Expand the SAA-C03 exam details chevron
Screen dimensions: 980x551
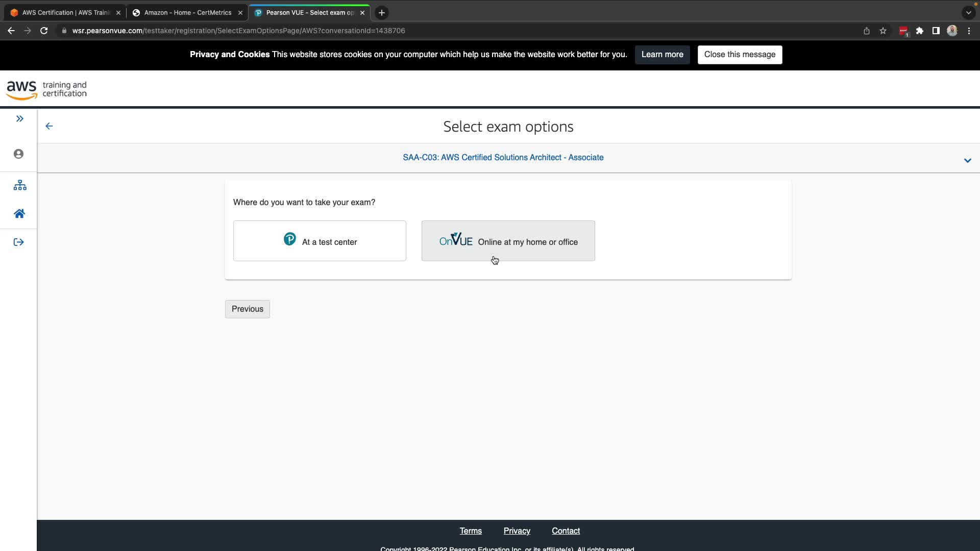pyautogui.click(x=967, y=161)
